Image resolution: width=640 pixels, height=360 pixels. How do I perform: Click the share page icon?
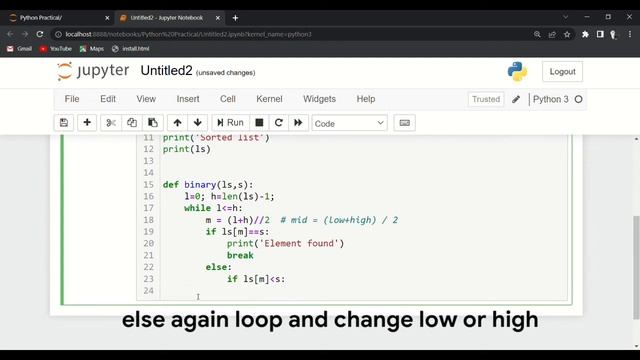(x=552, y=35)
